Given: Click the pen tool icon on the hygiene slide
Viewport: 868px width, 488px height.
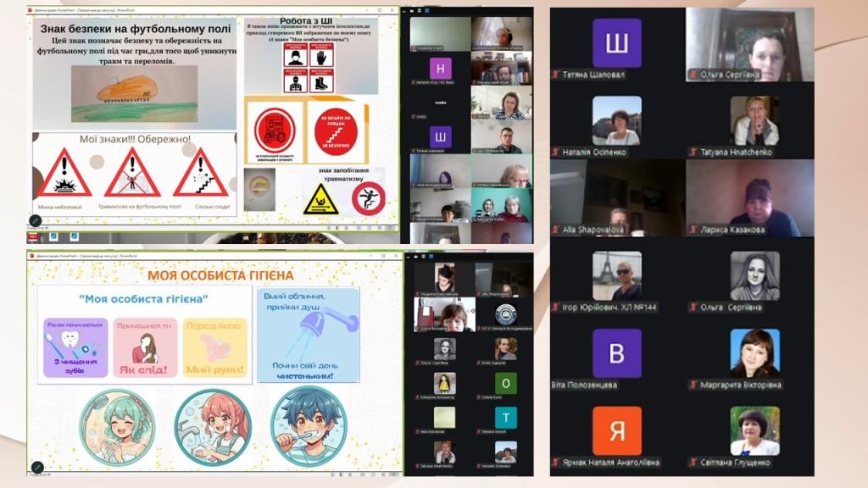Looking at the screenshot, I should [x=36, y=467].
